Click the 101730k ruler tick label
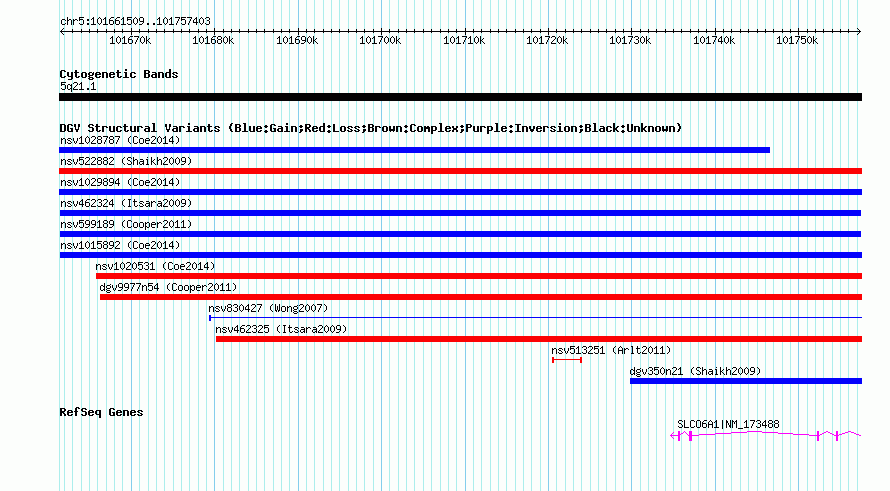 [630, 40]
